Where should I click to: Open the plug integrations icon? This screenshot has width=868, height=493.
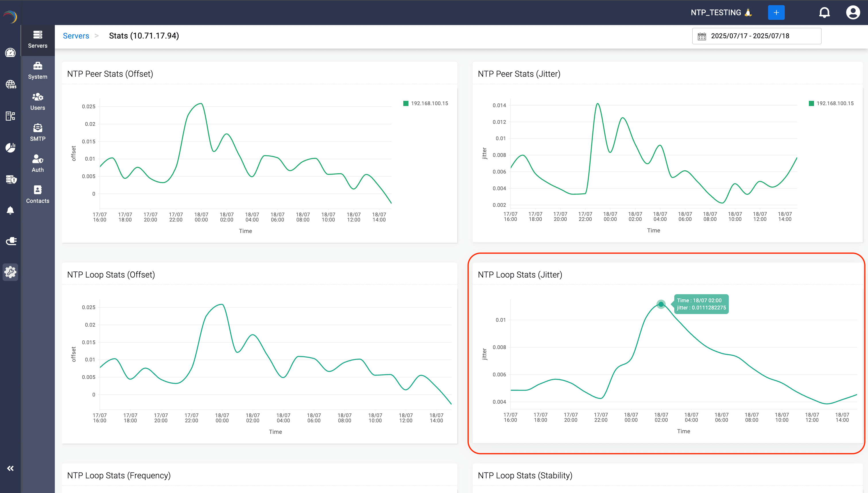(x=11, y=241)
